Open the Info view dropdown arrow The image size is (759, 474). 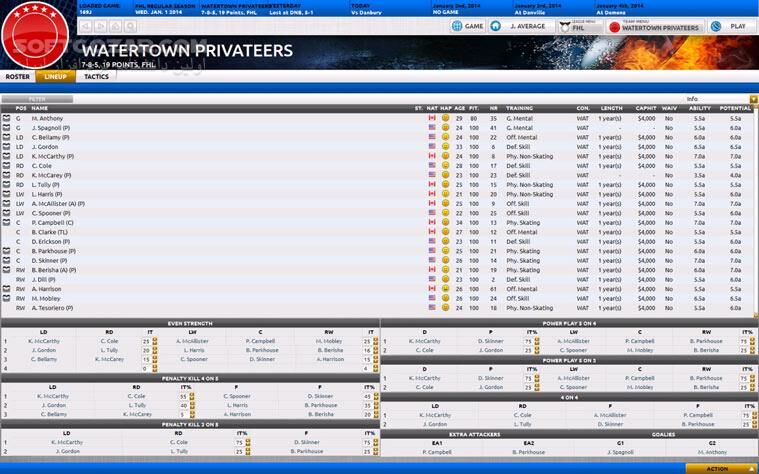pyautogui.click(x=754, y=99)
